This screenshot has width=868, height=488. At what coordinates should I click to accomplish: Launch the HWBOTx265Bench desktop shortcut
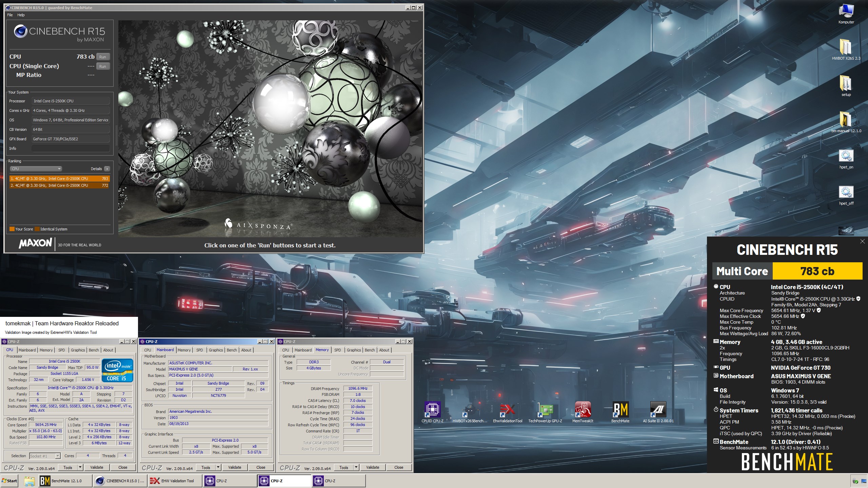470,412
